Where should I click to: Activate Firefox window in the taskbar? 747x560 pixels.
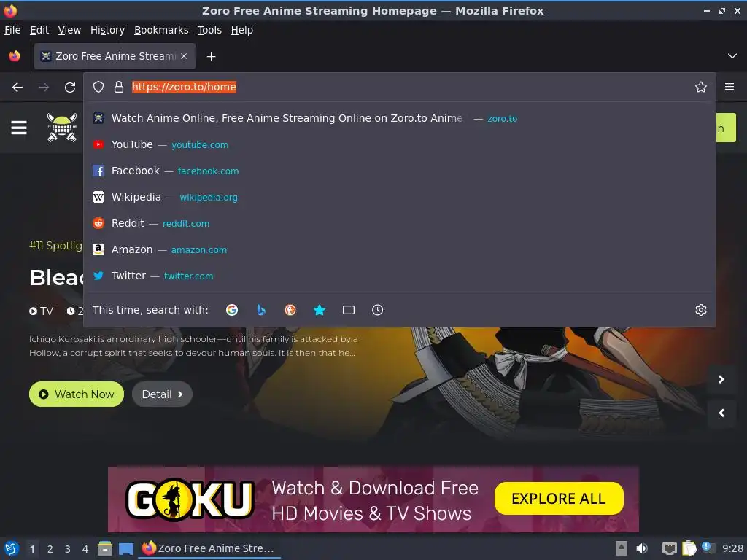(209, 548)
